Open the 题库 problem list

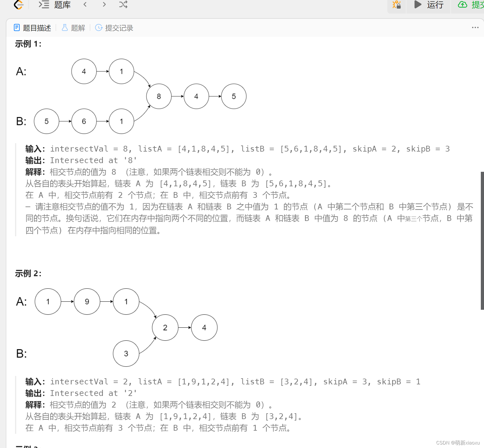(55, 5)
